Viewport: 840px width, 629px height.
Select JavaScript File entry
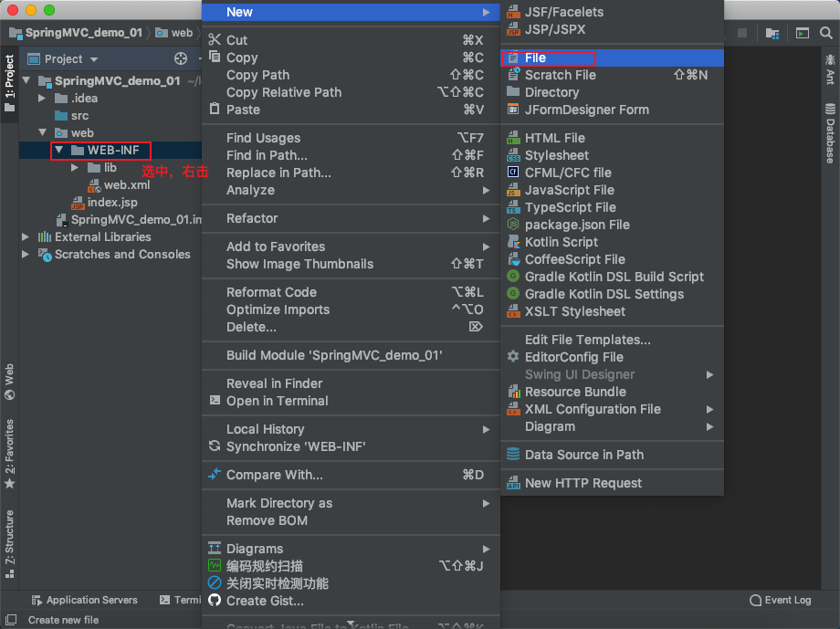tap(613, 190)
